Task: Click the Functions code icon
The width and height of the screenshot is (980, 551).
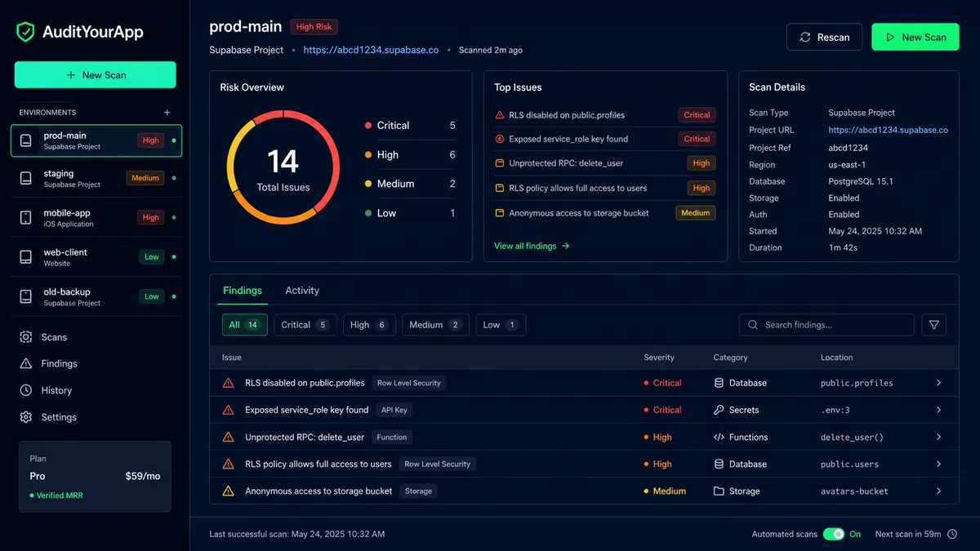Action: click(719, 437)
